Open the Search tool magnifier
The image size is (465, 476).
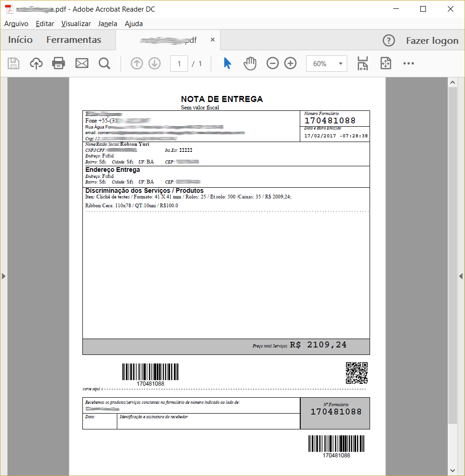(x=104, y=63)
